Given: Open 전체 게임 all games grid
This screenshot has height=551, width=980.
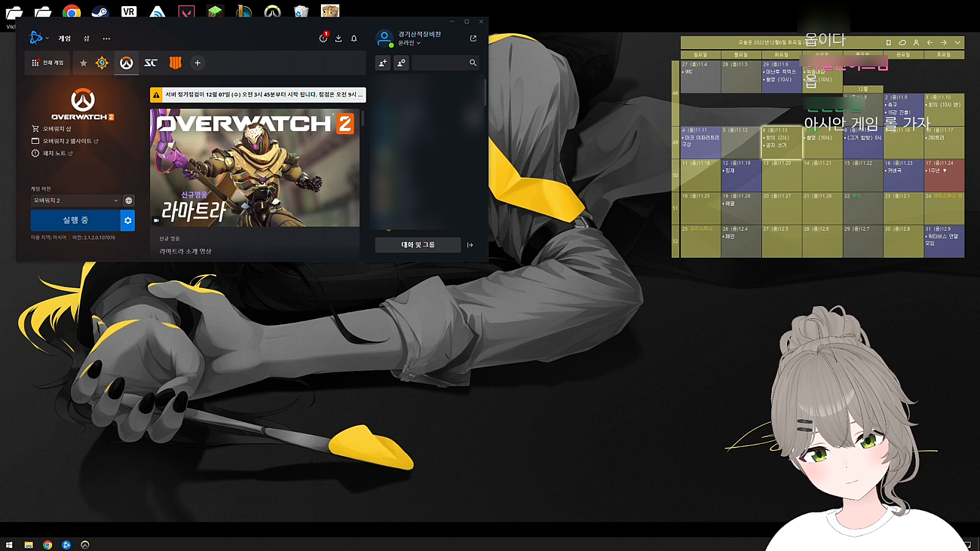Looking at the screenshot, I should [x=48, y=63].
